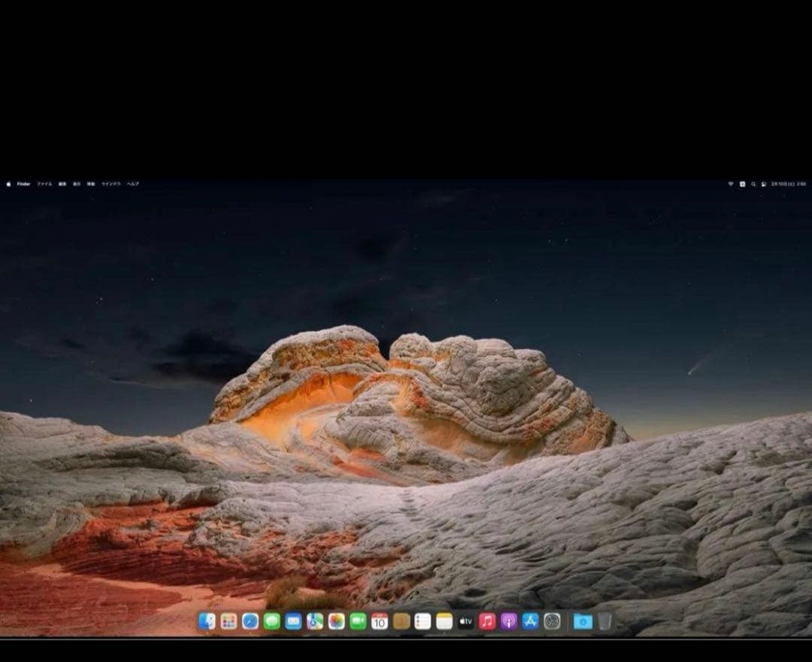Open System Preferences from the Dock
Image resolution: width=812 pixels, height=662 pixels.
pyautogui.click(x=551, y=622)
